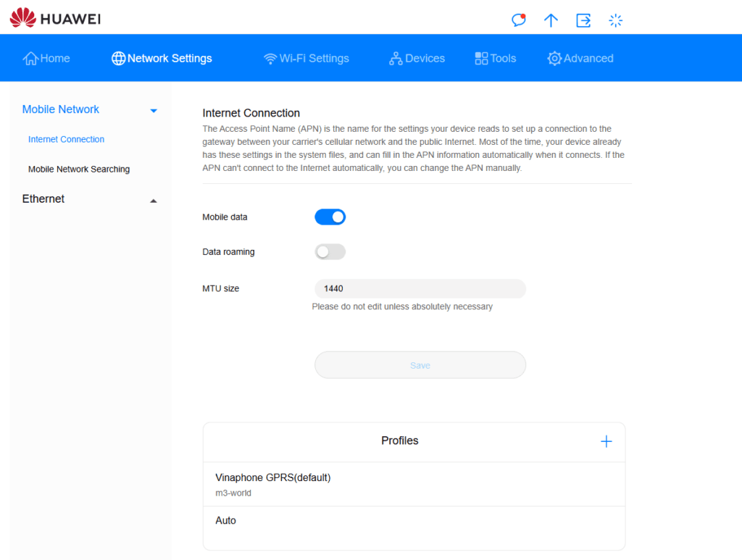This screenshot has height=560, width=742.
Task: Click the Advanced gear icon
Action: pyautogui.click(x=554, y=58)
